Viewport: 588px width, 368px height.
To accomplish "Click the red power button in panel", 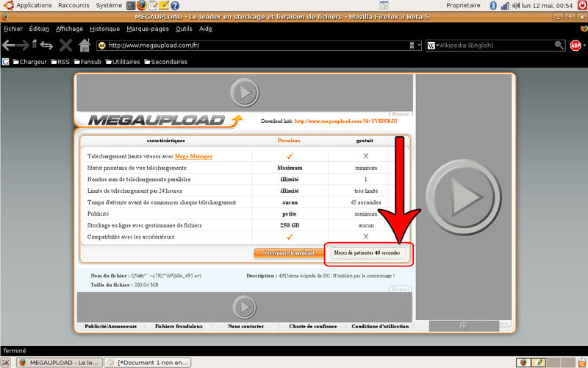I will coord(582,5).
